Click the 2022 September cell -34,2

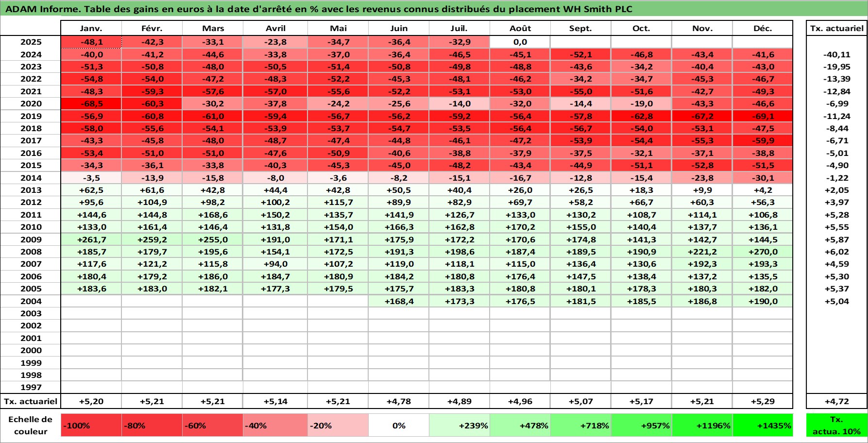(x=580, y=79)
